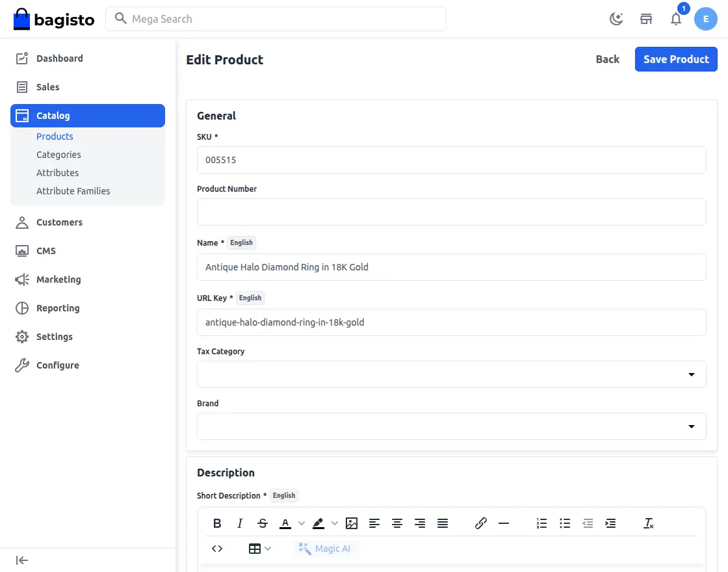Screen dimensions: 728x572
Task: Apply italic formatting in editor toolbar
Action: [x=240, y=523]
